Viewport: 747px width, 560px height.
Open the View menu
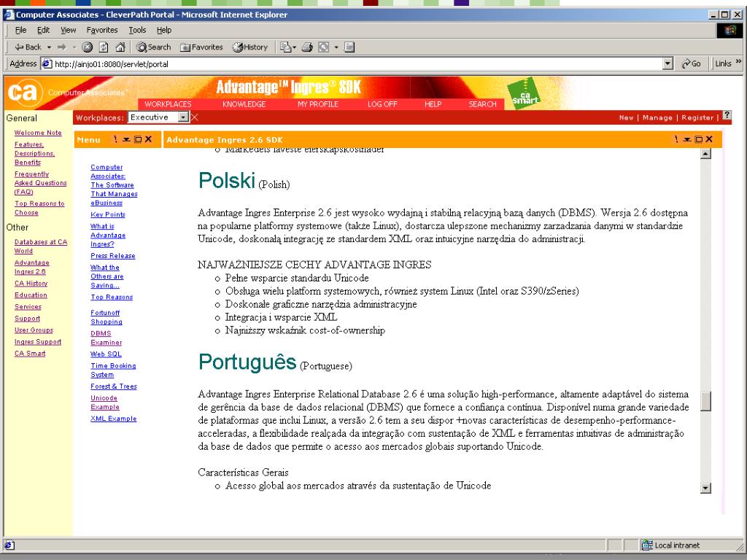68,30
